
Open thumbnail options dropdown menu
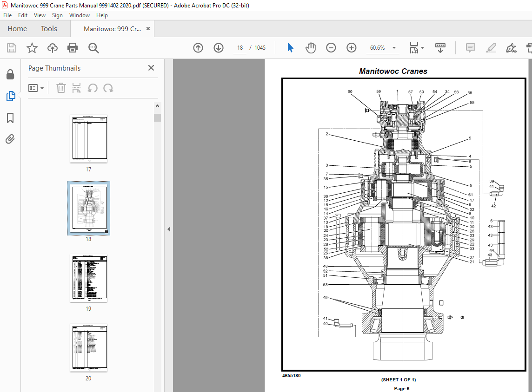[36, 88]
